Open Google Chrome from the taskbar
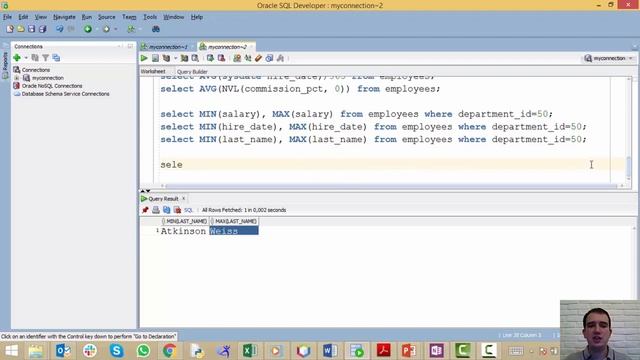640x360 pixels. [170, 351]
